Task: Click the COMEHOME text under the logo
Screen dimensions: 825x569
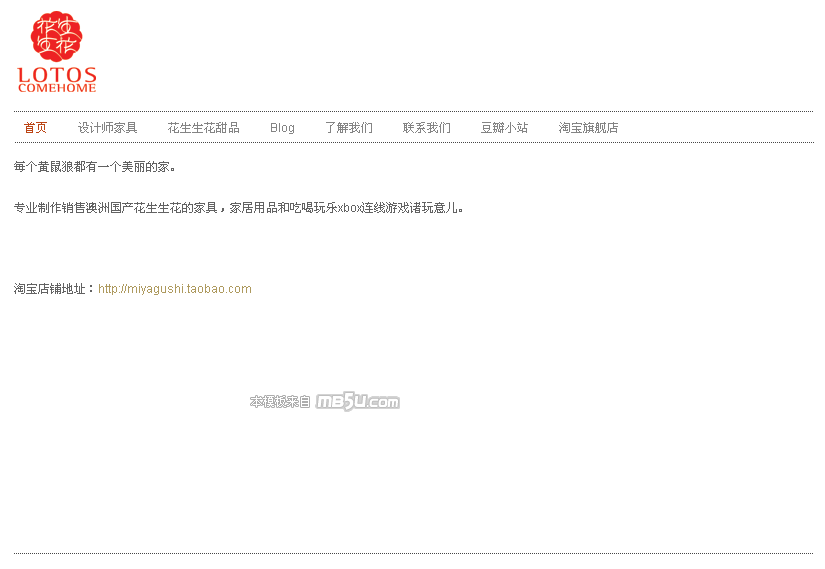Action: (57, 88)
